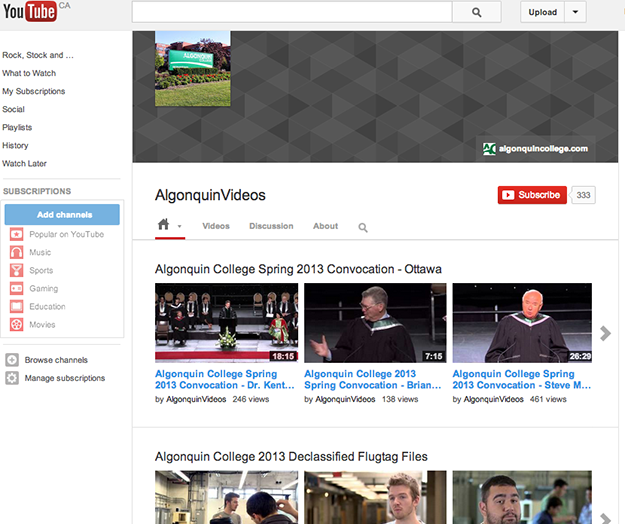Open Rock, Stock and ... account link
This screenshot has height=524, width=625.
coord(38,55)
